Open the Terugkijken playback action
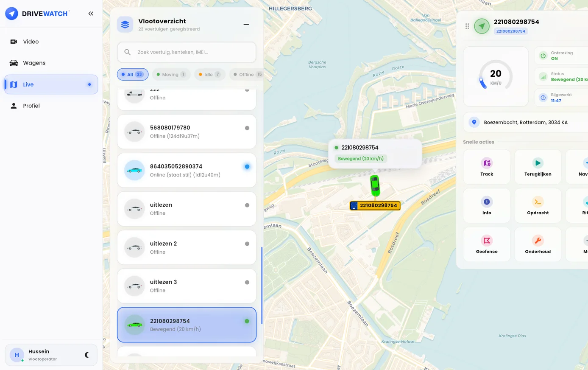Viewport: 588px width, 370px height. [538, 167]
